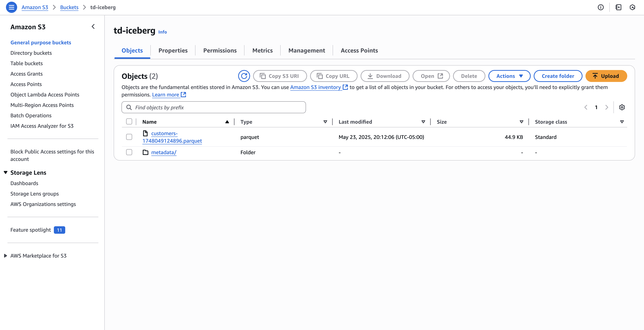Click the Download button

coord(385,76)
